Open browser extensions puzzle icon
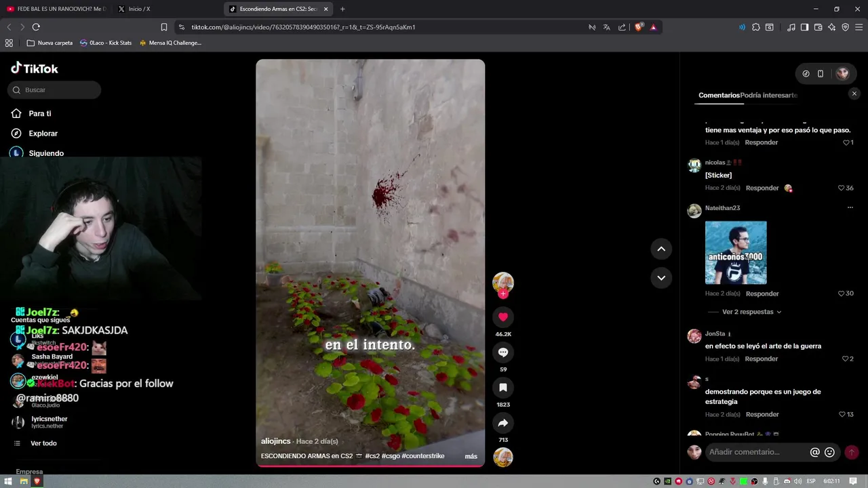Screen dimensions: 868x488 pos(756,27)
